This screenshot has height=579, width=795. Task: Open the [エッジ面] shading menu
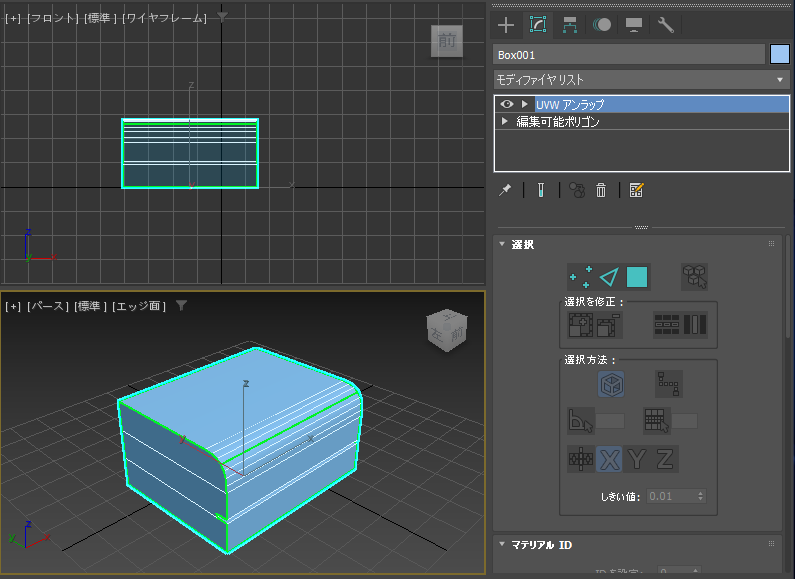pyautogui.click(x=139, y=306)
